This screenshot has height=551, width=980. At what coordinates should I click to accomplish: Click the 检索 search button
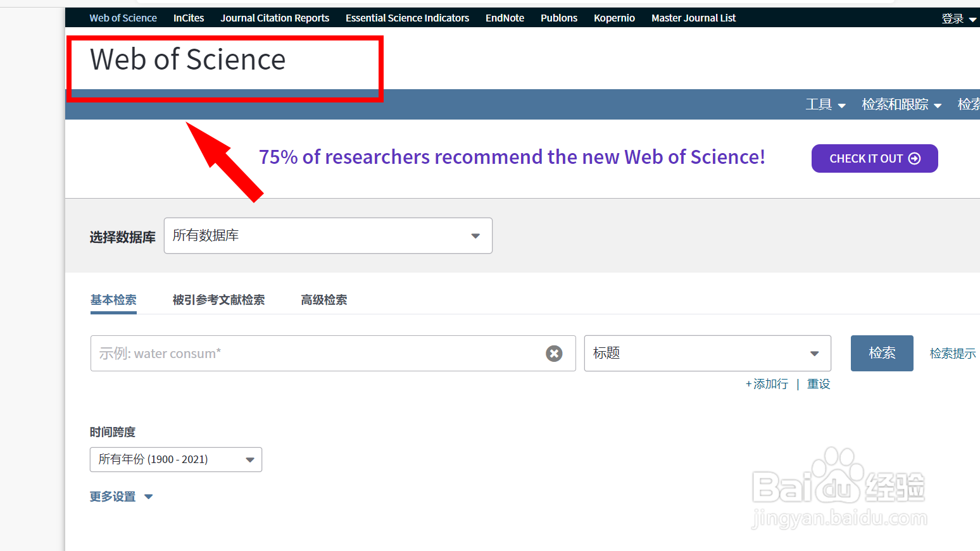click(882, 353)
